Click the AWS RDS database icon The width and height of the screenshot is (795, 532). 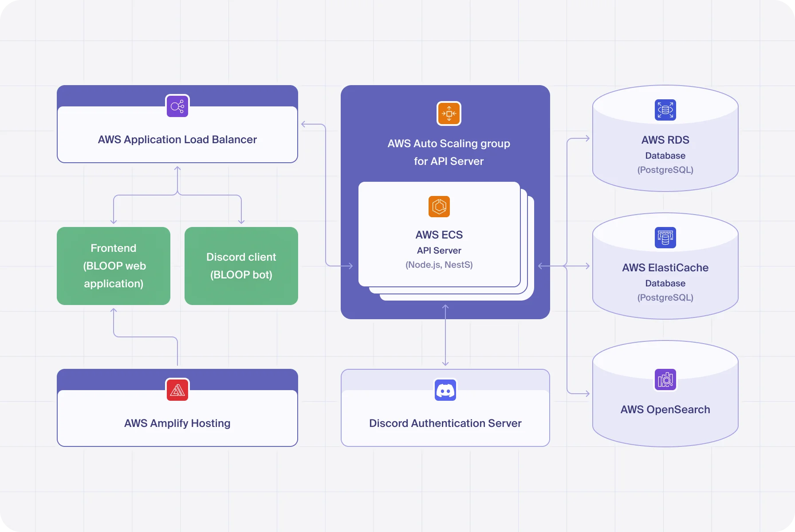(665, 110)
